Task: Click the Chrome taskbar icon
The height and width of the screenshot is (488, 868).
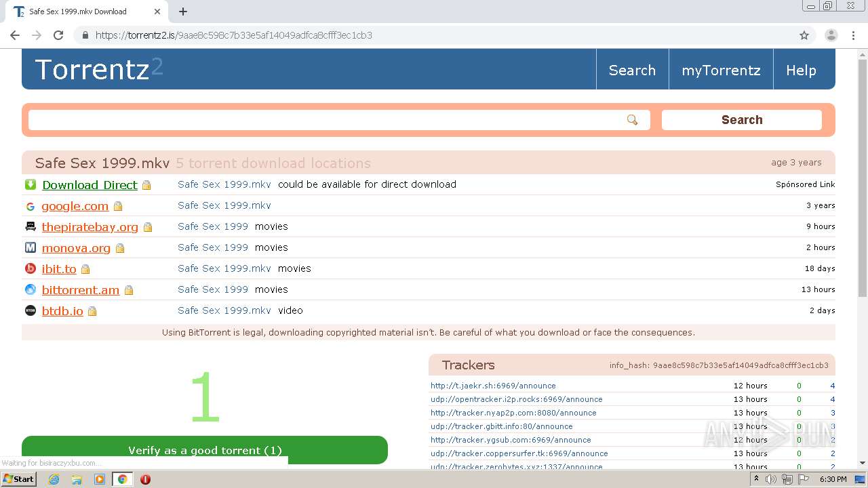Action: pos(122,479)
